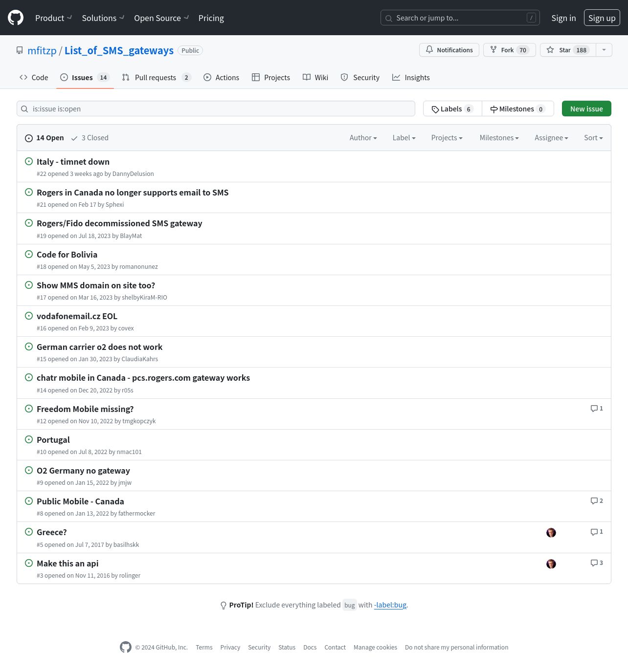Expand the Assignee filter dropdown
Image resolution: width=628 pixels, height=672 pixels.
[551, 138]
